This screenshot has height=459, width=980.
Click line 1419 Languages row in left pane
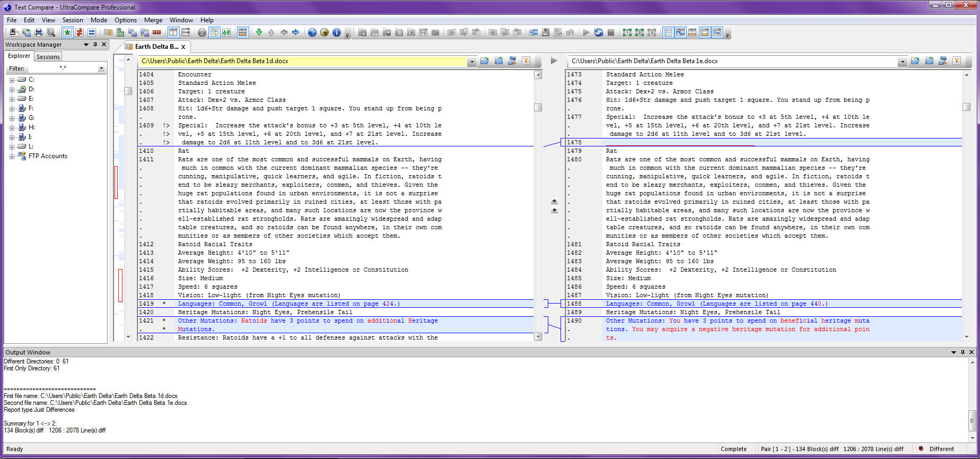pos(335,304)
